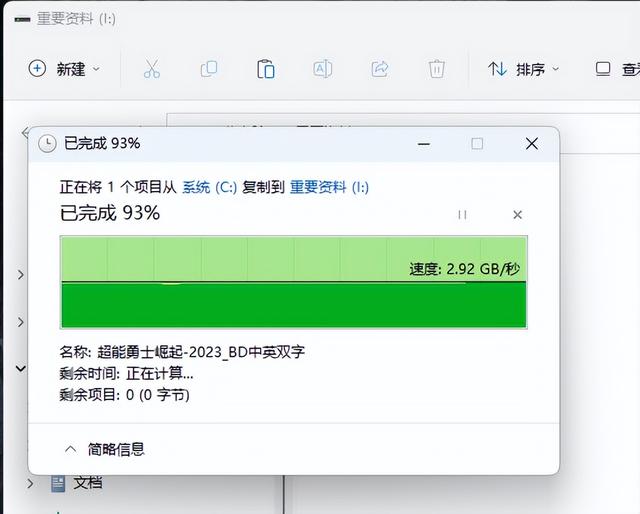This screenshot has height=514, width=640.
Task: Click the 速度: 2.92 GB/秒 label
Action: (x=464, y=269)
